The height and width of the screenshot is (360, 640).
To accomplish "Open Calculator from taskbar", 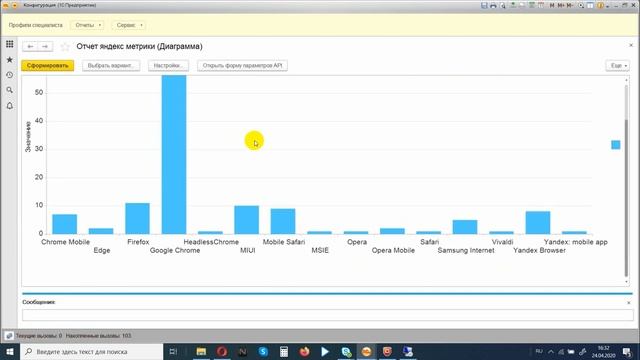I will point(284,351).
